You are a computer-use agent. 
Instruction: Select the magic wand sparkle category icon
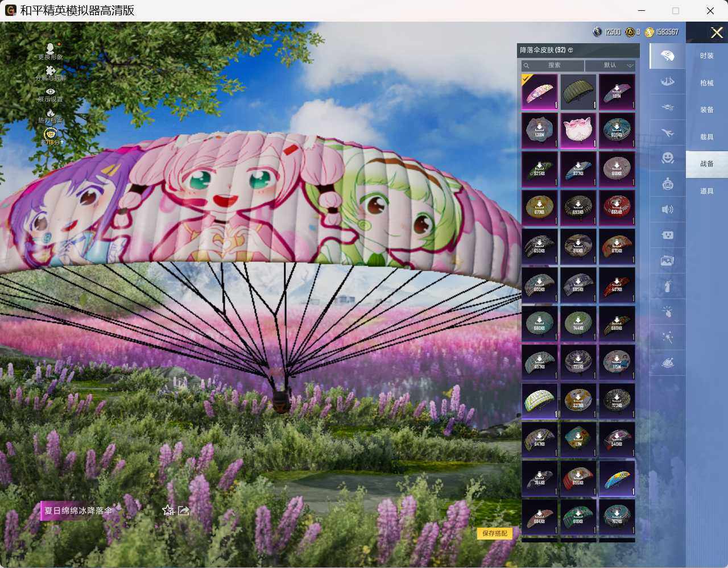click(x=668, y=337)
